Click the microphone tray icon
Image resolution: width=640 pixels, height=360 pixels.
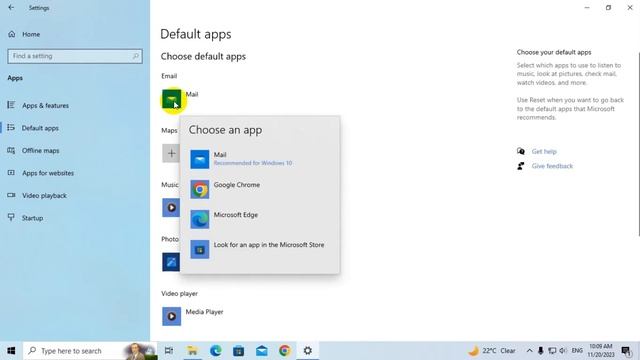tap(540, 351)
